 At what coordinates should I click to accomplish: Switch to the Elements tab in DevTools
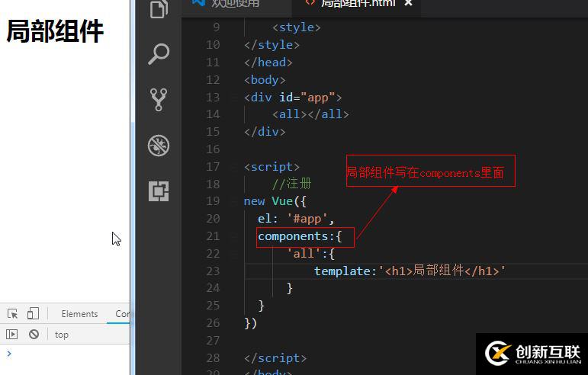pos(79,314)
